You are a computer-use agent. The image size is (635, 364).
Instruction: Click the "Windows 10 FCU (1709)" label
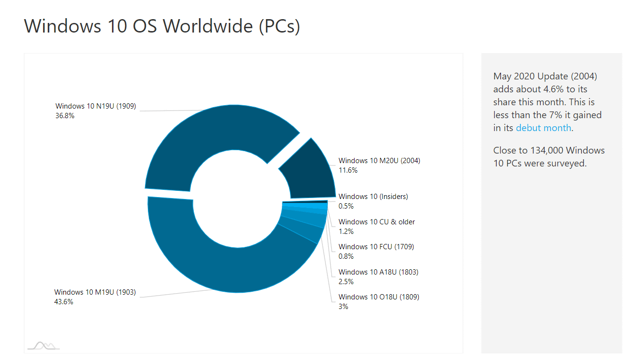point(376,247)
